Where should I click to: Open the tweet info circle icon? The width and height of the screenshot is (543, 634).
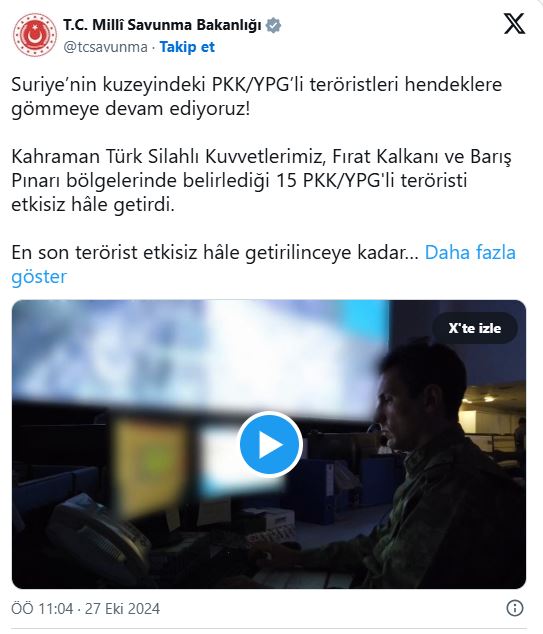[x=515, y=608]
